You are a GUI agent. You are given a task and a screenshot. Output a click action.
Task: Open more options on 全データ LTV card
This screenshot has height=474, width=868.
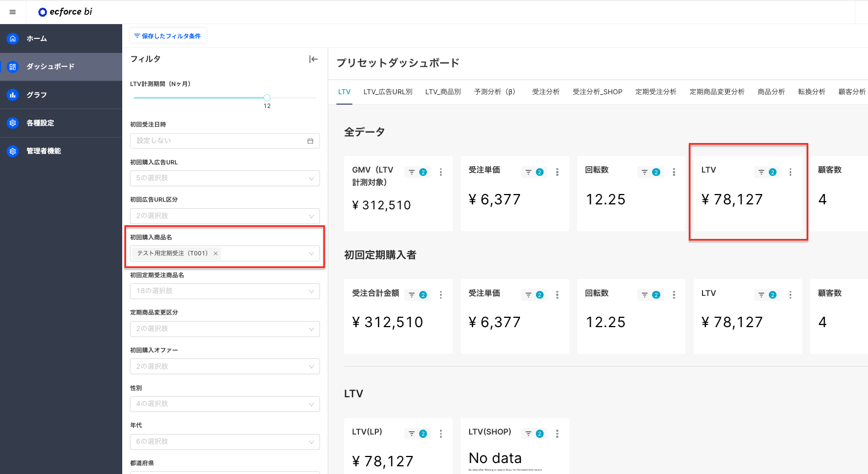click(790, 172)
